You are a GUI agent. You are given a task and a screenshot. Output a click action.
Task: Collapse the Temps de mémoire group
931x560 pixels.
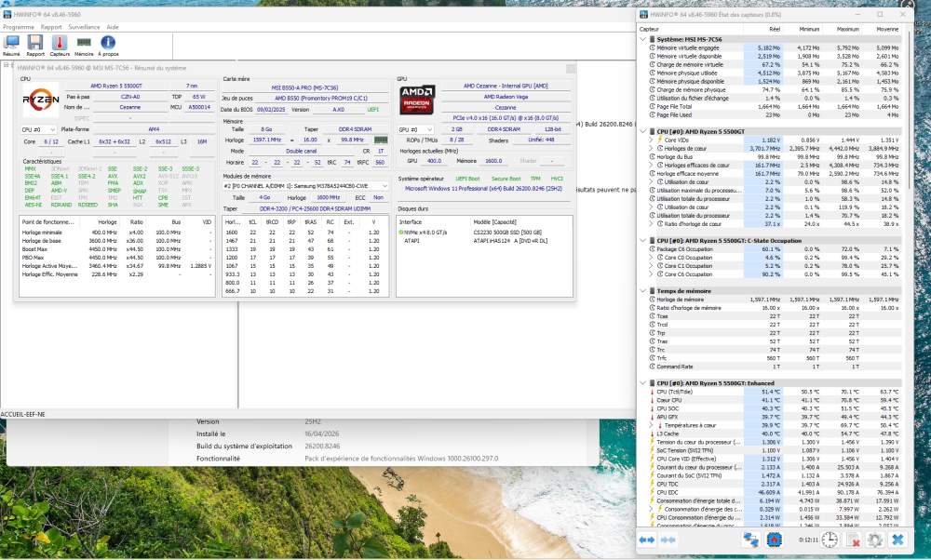(x=643, y=291)
